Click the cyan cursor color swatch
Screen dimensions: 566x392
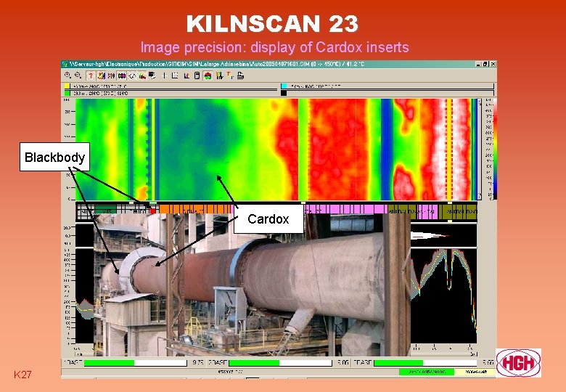[x=284, y=86]
